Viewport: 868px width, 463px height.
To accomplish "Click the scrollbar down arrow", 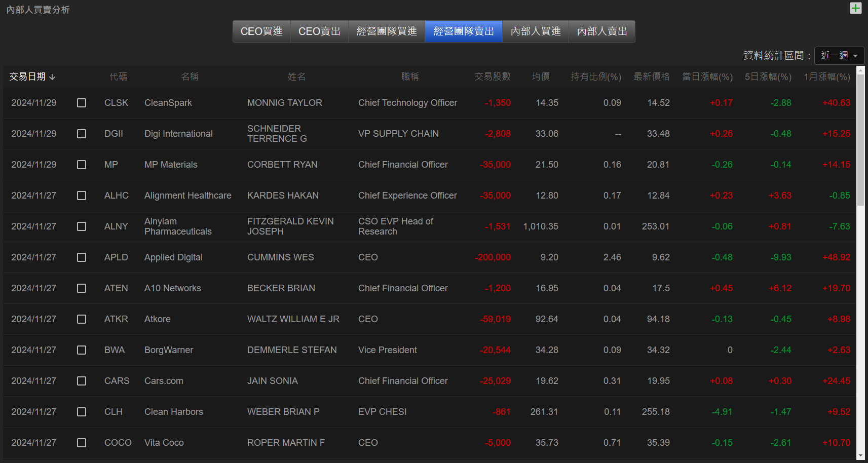I will point(860,456).
